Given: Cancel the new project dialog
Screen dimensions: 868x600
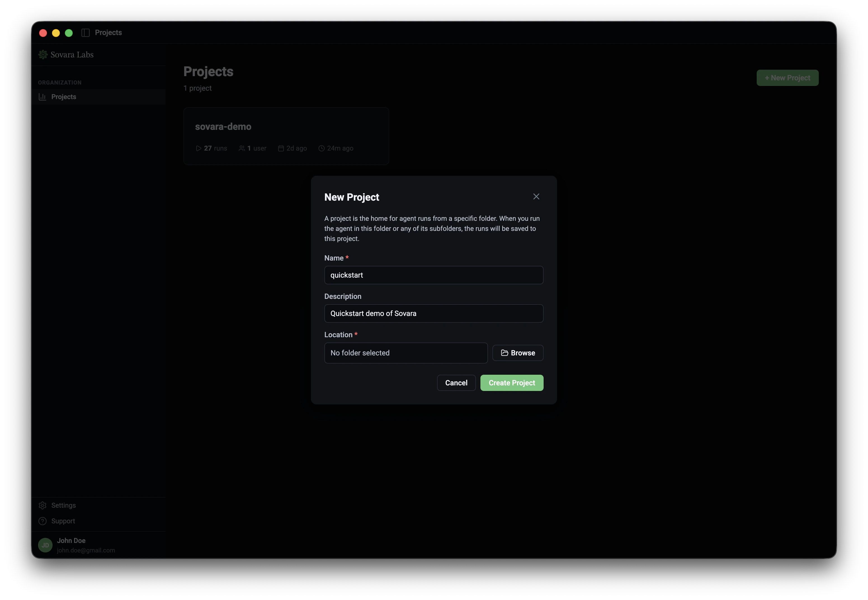Looking at the screenshot, I should pyautogui.click(x=456, y=383).
